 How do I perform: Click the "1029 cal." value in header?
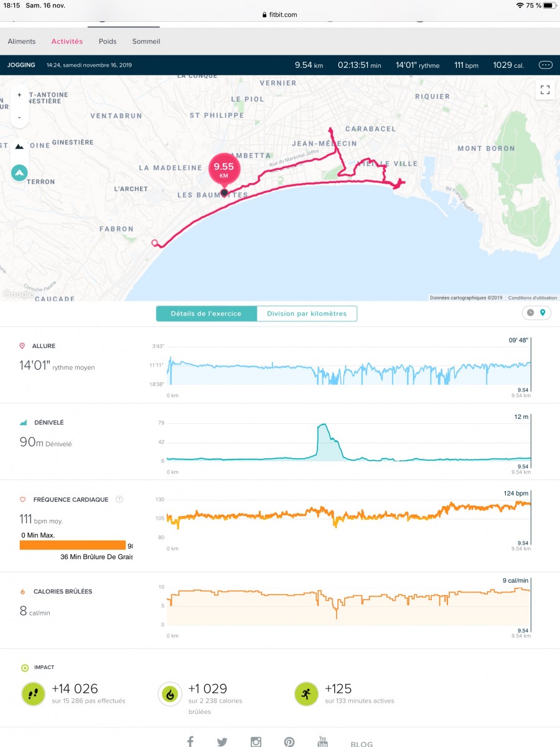coord(509,65)
